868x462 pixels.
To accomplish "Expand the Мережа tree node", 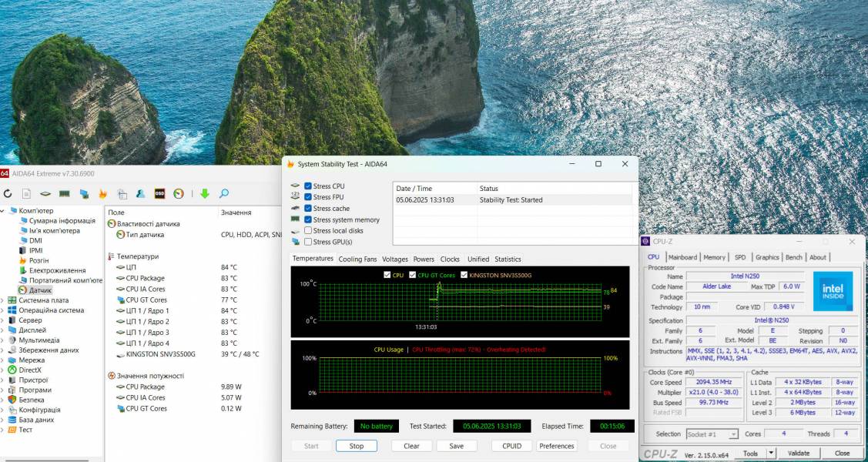I will pos(3,360).
